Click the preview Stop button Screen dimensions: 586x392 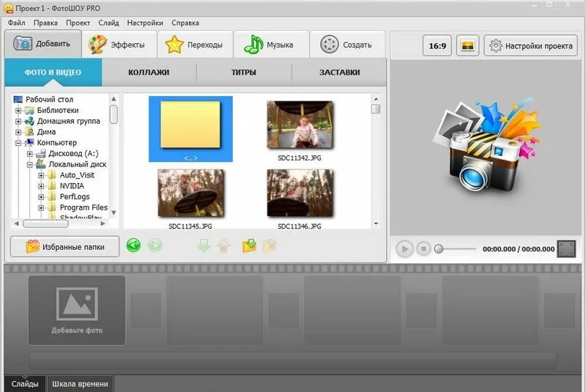(x=423, y=249)
